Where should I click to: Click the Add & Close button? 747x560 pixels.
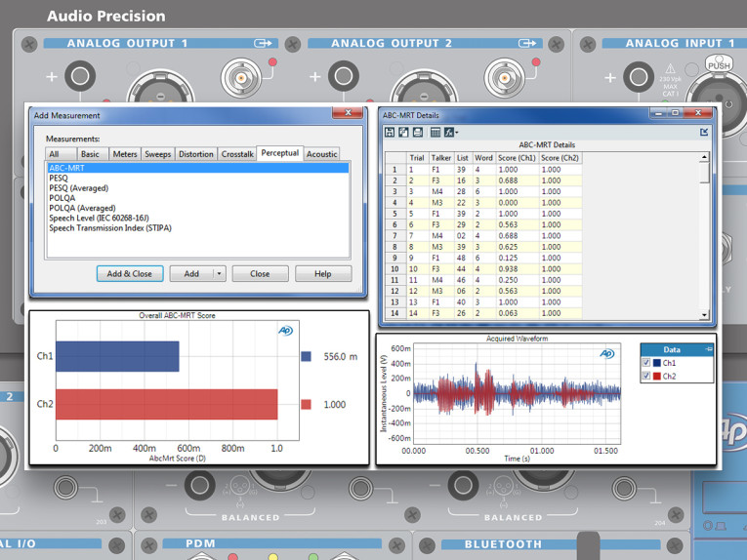(130, 273)
